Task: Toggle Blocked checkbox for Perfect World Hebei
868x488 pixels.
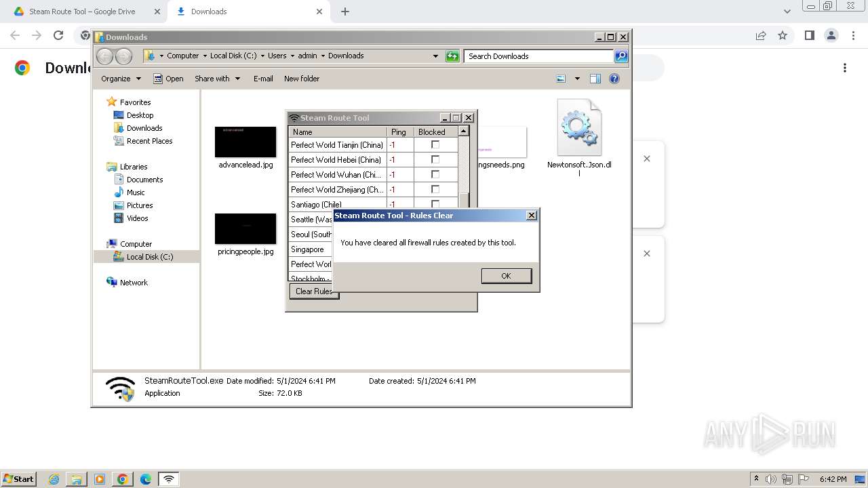Action: [435, 159]
